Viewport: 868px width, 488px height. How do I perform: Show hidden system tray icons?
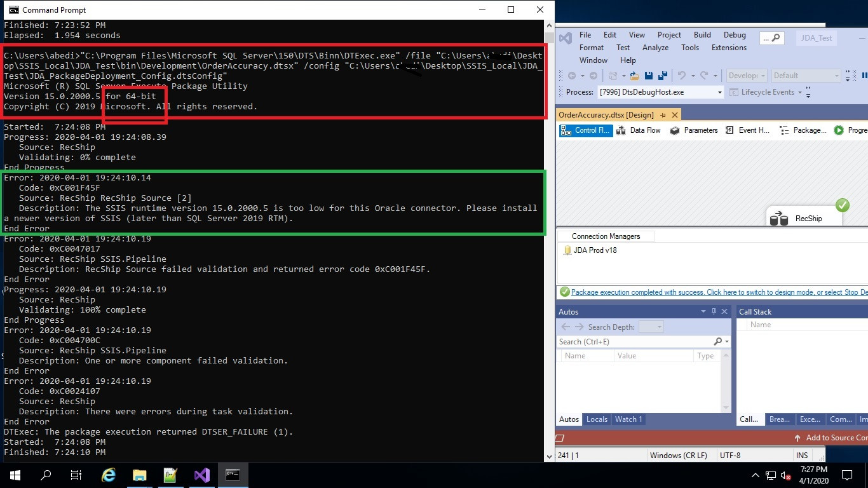click(x=756, y=475)
